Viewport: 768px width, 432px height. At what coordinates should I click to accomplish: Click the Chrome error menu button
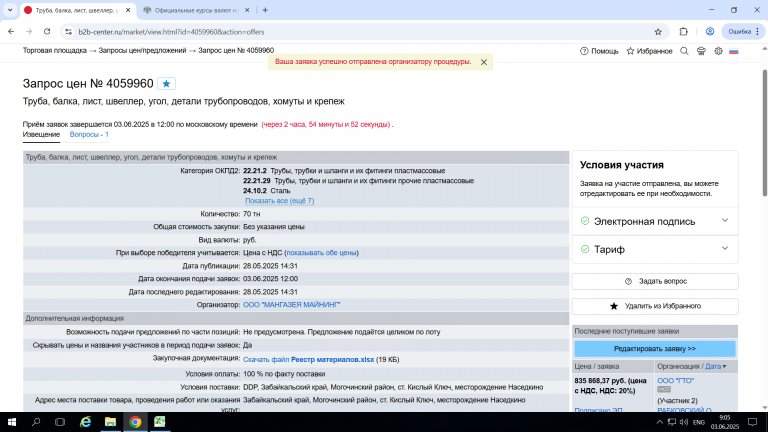(744, 32)
